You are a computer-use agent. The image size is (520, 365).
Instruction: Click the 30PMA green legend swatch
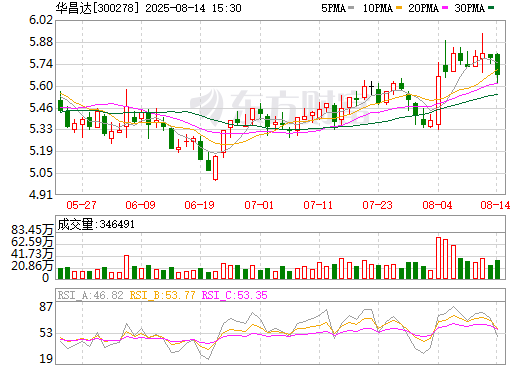[x=491, y=7]
